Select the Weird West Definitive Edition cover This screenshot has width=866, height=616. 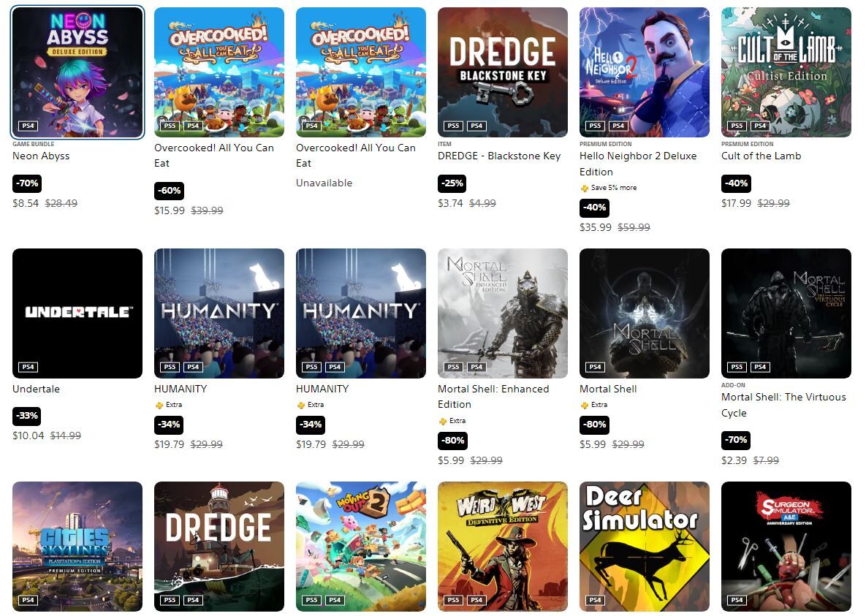click(503, 547)
